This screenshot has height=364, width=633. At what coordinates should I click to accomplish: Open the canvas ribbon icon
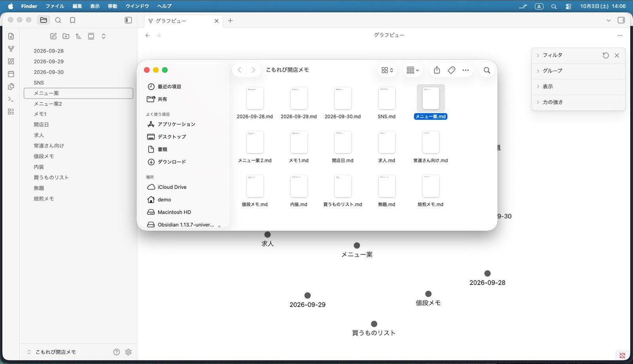(11, 61)
